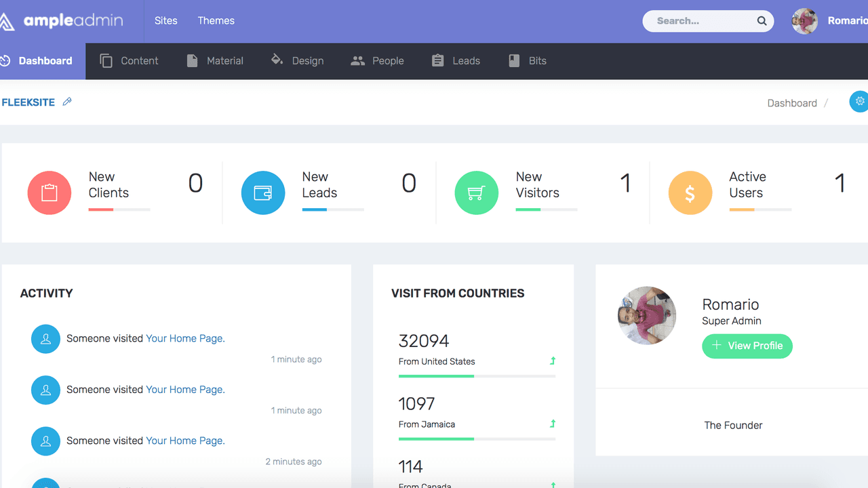Click the green up arrow for Jamaica
The image size is (868, 488).
(x=553, y=424)
